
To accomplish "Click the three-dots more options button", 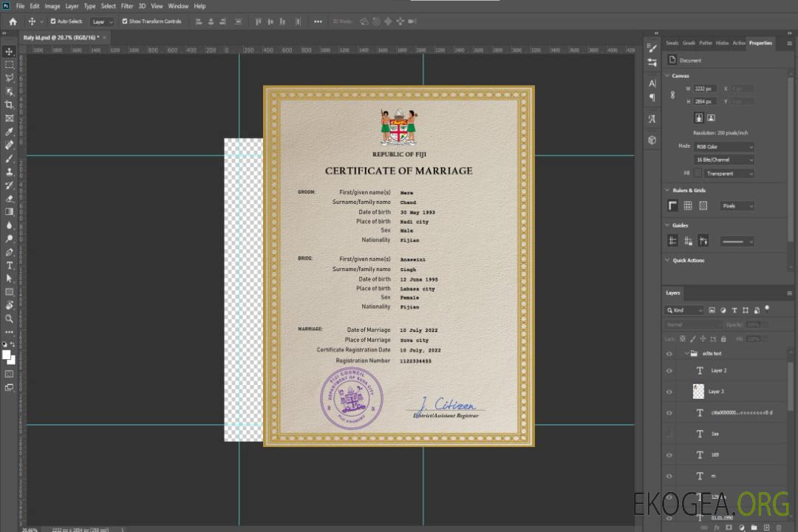I will pos(318,21).
